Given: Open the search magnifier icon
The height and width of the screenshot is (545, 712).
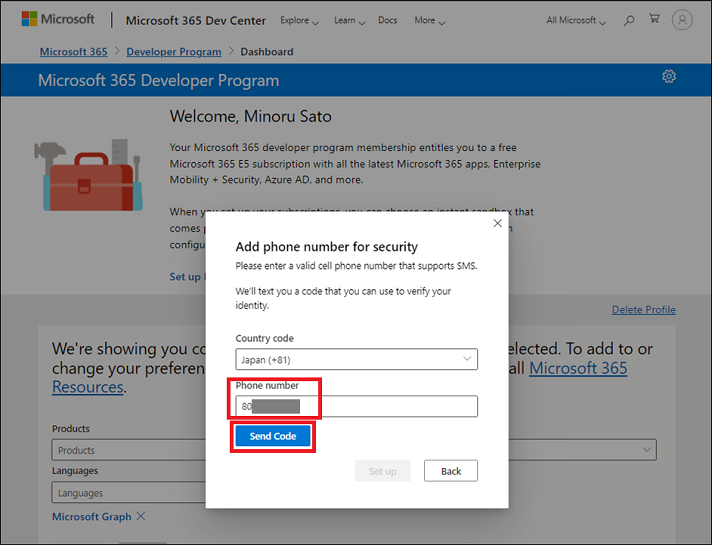Looking at the screenshot, I should tap(629, 20).
